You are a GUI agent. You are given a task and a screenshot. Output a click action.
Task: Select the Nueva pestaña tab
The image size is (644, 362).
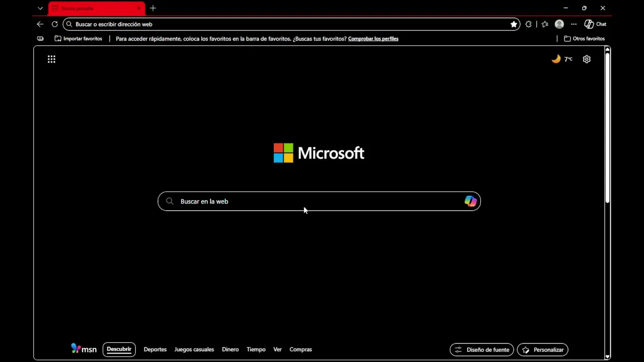point(97,8)
